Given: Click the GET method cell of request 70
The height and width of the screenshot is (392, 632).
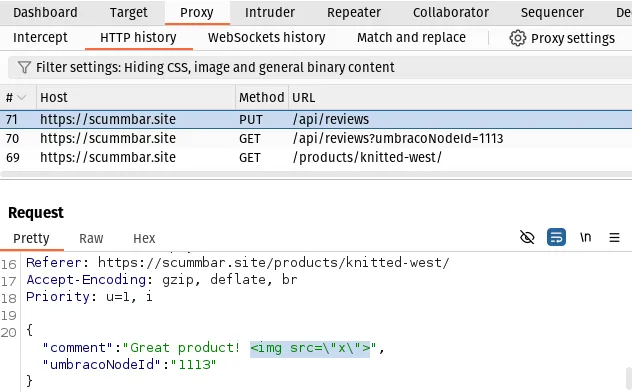Looking at the screenshot, I should coord(249,139).
